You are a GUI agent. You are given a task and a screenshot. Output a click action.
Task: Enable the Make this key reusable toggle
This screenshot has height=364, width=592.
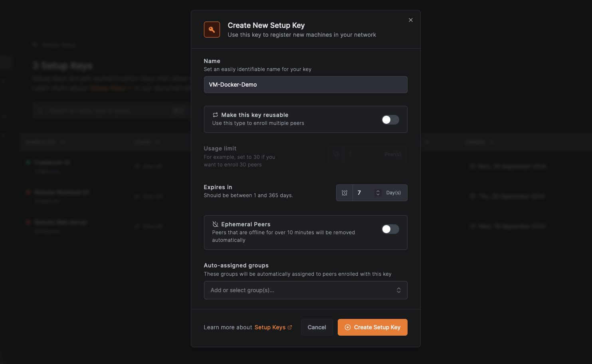(x=390, y=119)
